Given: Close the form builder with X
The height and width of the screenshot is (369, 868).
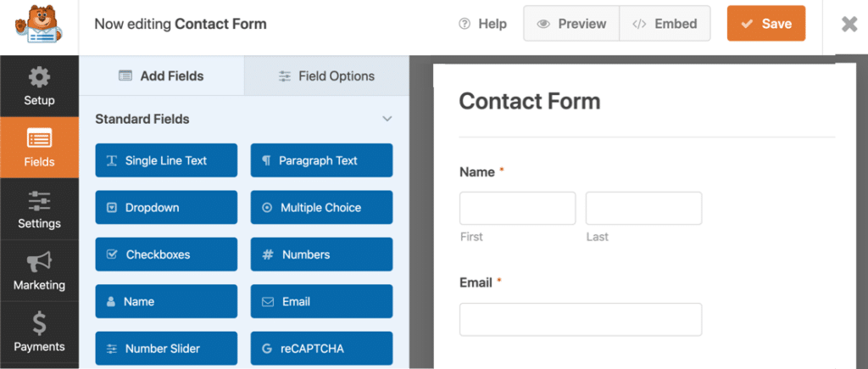Looking at the screenshot, I should click(x=849, y=24).
